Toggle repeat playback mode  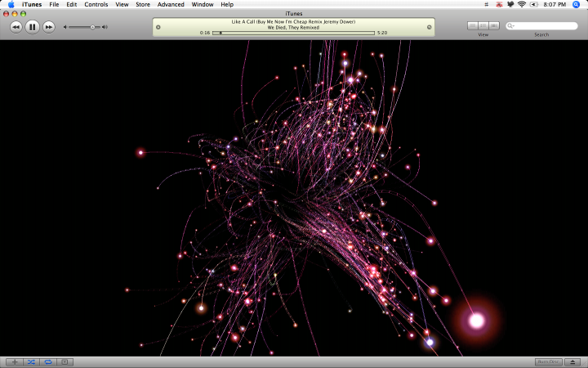(48, 362)
